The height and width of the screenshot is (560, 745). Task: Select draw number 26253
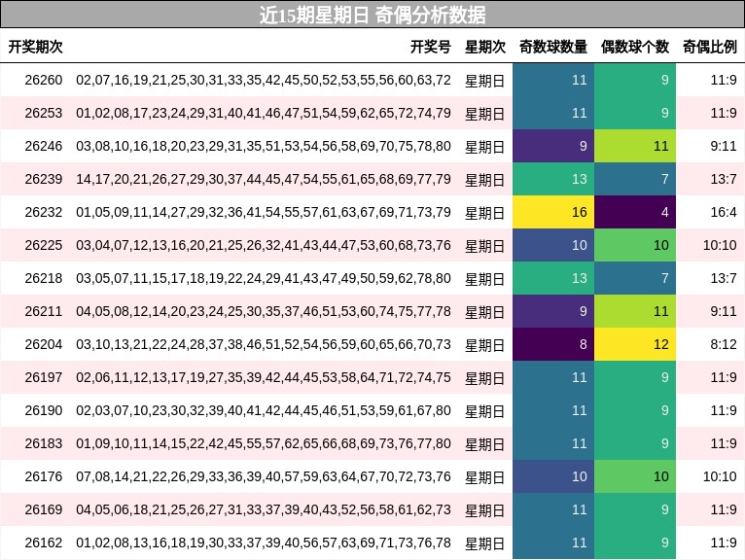(44, 113)
